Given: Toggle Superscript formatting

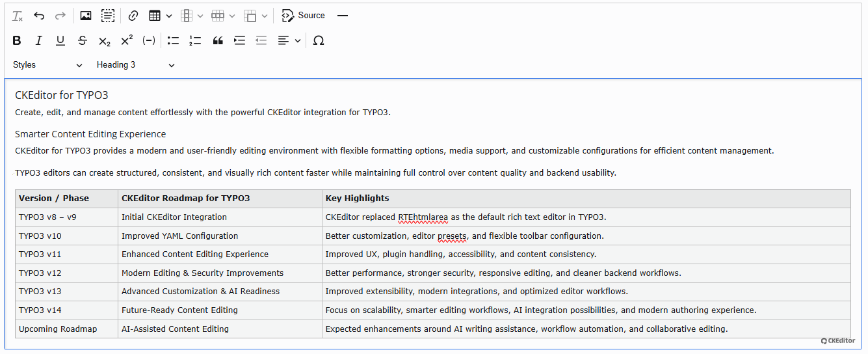Looking at the screenshot, I should tap(126, 40).
